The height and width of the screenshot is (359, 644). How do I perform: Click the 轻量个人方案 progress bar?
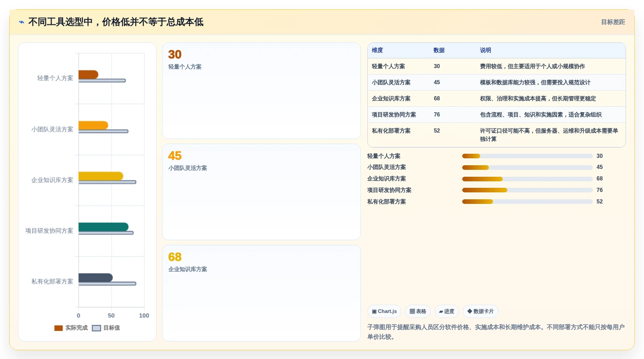pyautogui.click(x=528, y=156)
